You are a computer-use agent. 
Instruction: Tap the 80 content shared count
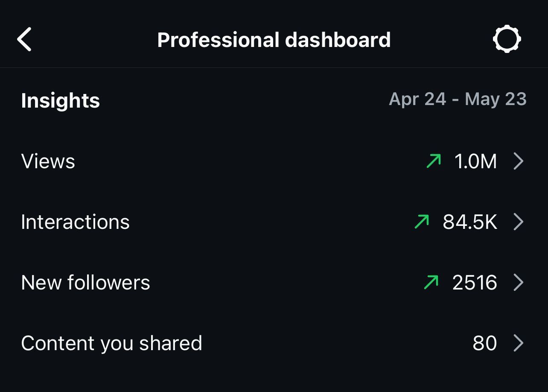tap(484, 343)
